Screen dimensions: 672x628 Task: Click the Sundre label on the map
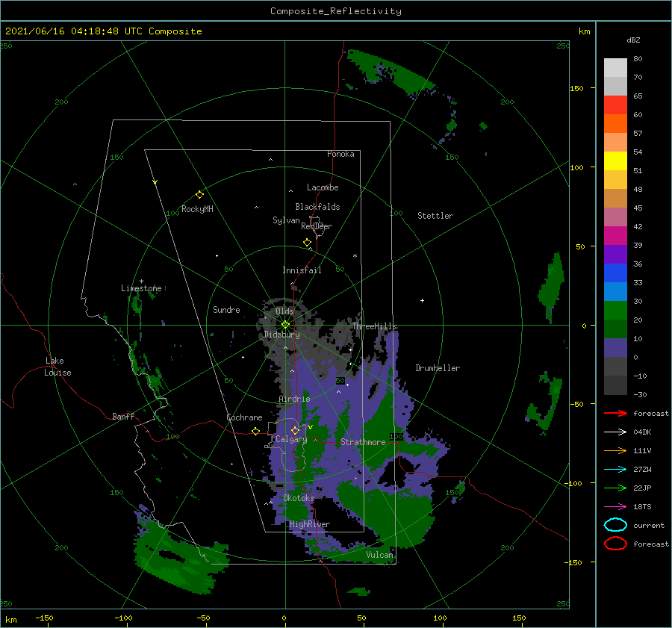point(226,309)
